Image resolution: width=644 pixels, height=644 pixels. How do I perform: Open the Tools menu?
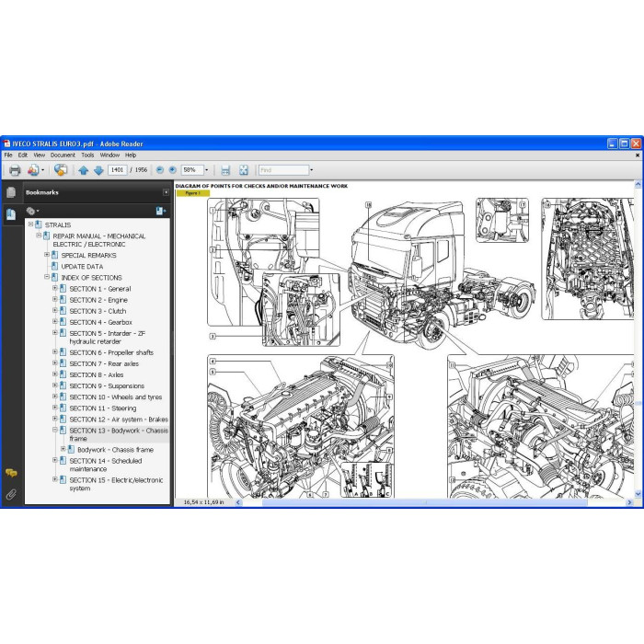coord(87,155)
